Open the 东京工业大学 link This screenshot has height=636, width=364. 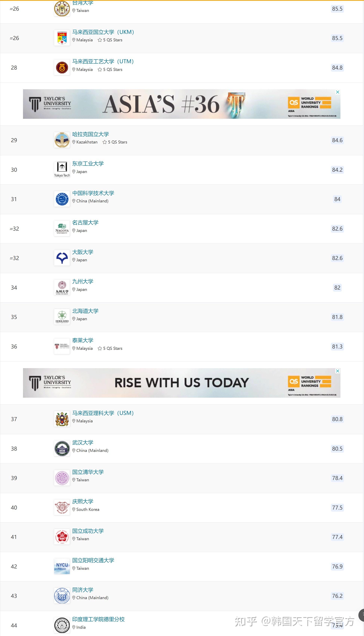[x=88, y=163]
